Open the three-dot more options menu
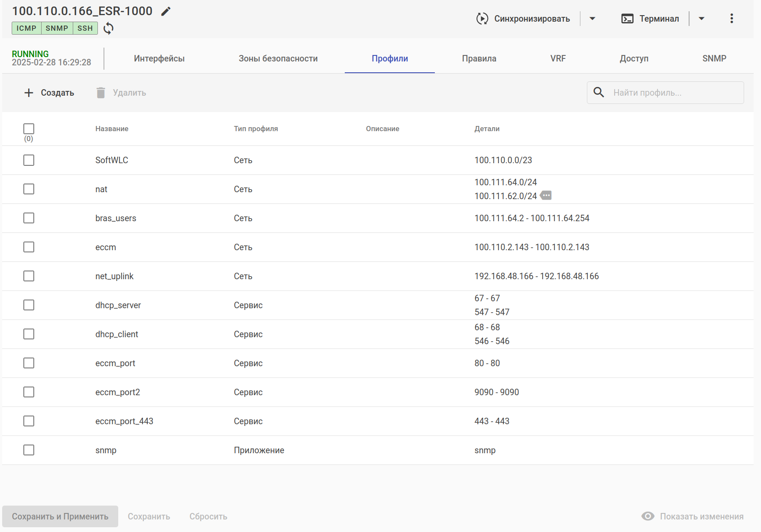This screenshot has width=761, height=532. point(732,19)
